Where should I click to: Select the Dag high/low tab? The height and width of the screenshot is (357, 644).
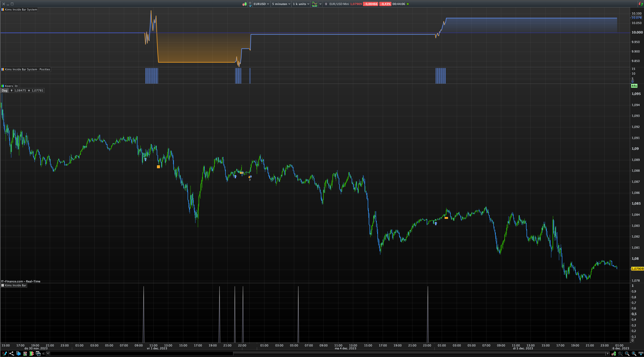(x=4, y=90)
